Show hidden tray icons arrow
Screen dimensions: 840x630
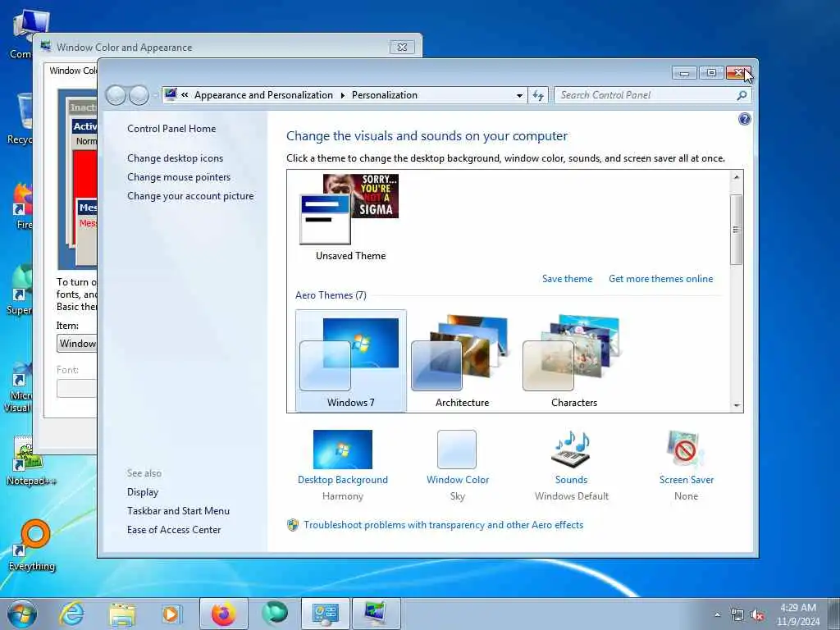point(717,615)
